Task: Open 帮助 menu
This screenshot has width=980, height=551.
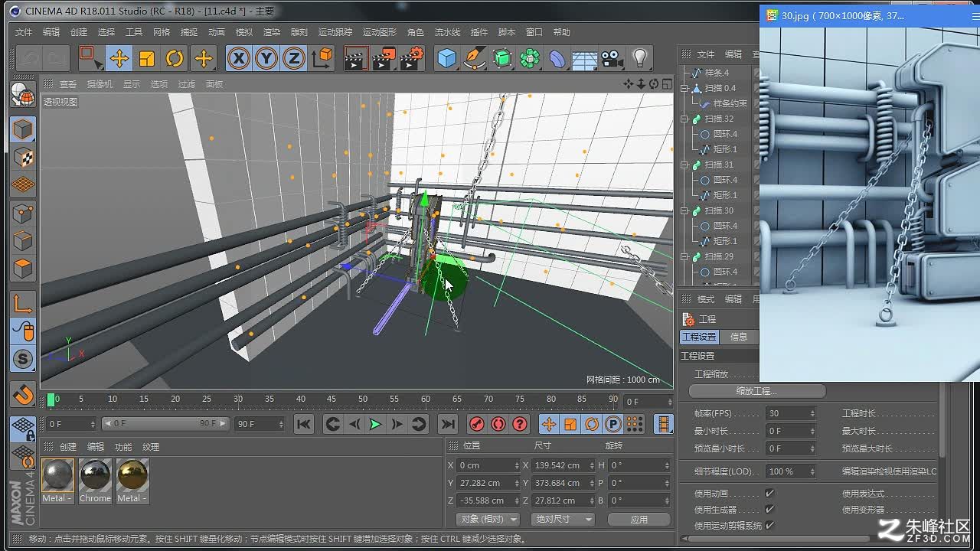Action: point(562,32)
